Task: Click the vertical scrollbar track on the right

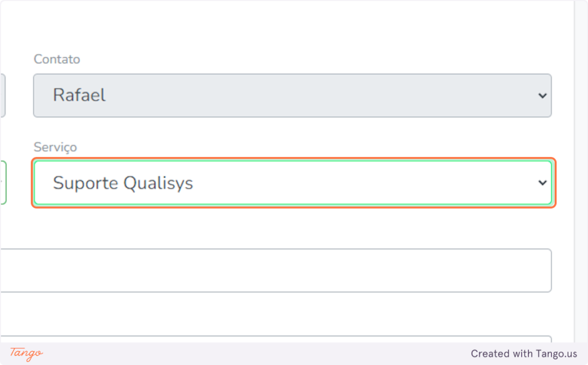Action: pos(581,171)
